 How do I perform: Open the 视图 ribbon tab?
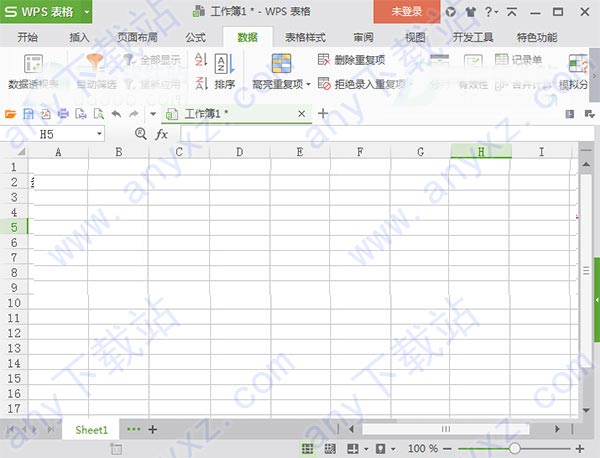point(415,37)
